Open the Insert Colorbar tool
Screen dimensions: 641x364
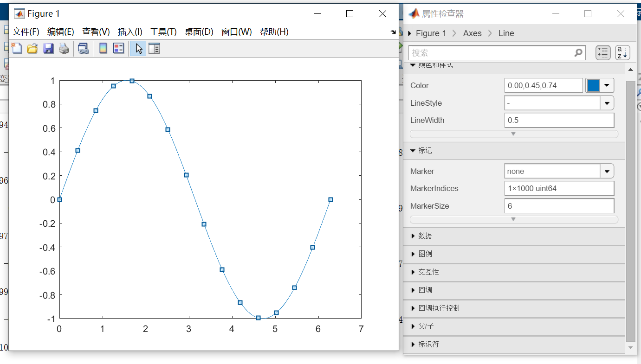[x=103, y=48]
